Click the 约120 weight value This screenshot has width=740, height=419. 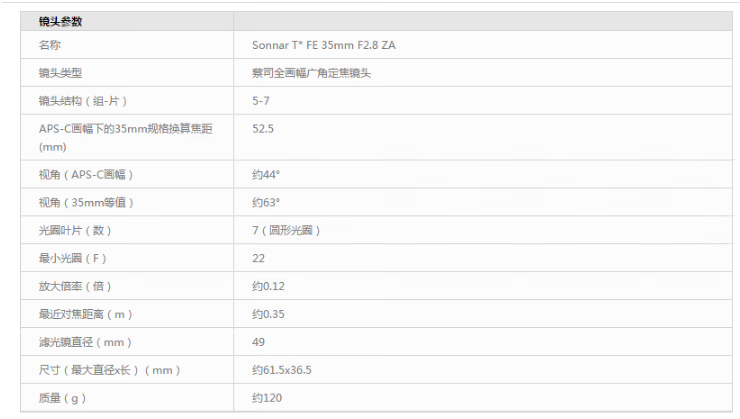tap(267, 398)
